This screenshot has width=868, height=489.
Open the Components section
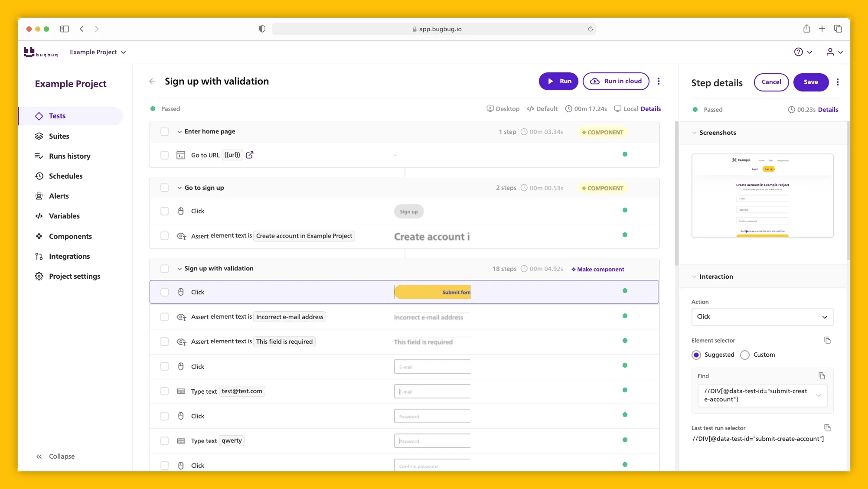coord(70,236)
